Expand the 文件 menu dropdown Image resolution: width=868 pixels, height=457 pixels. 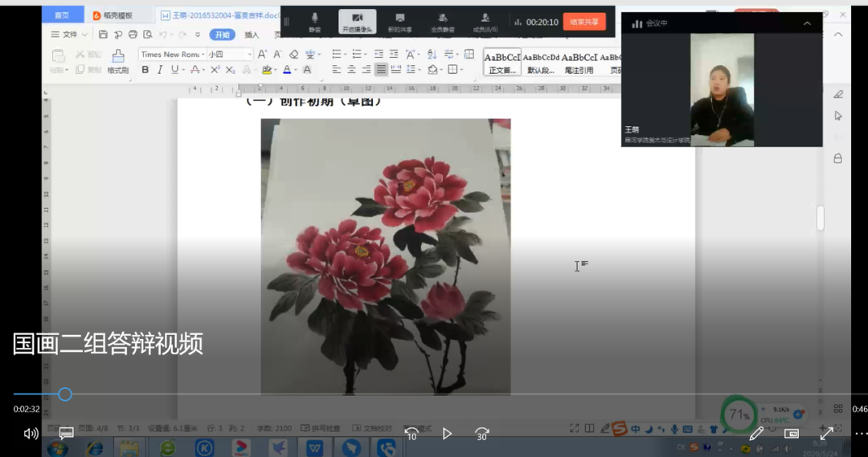(70, 35)
